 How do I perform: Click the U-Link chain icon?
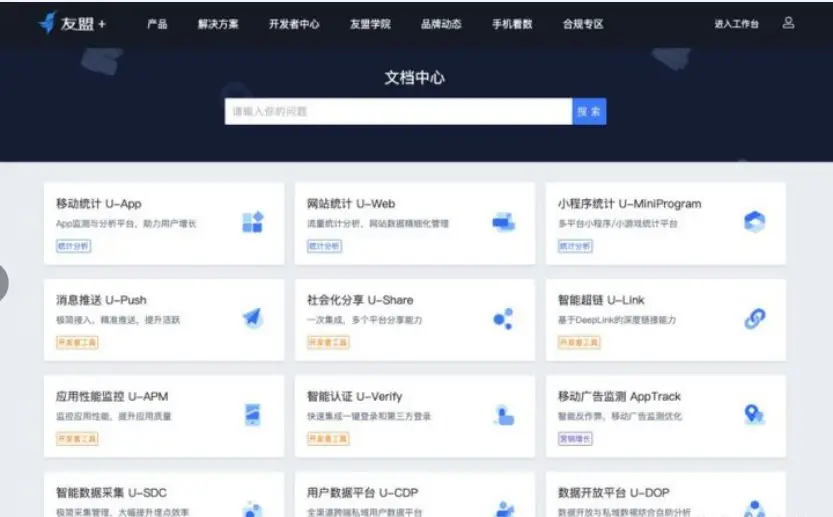coord(754,319)
